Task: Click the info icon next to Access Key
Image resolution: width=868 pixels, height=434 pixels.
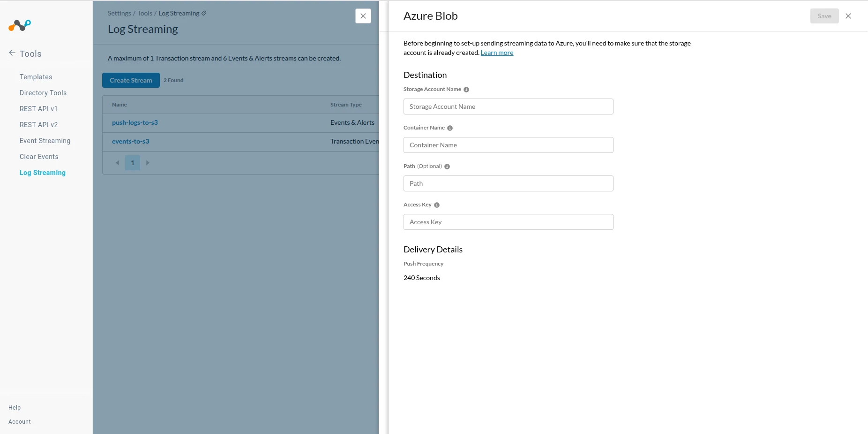Action: pos(437,205)
